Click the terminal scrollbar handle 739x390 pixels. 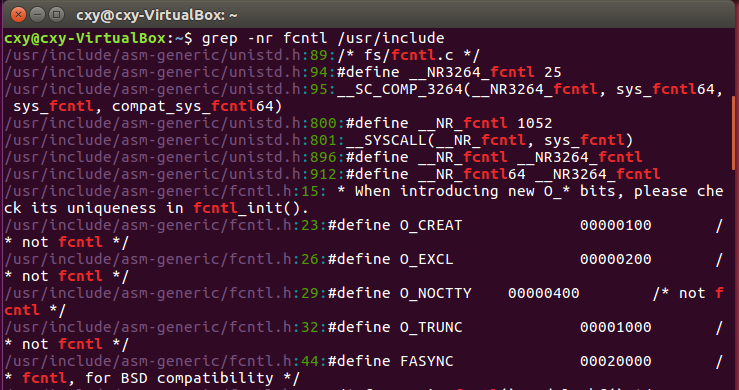click(734, 133)
